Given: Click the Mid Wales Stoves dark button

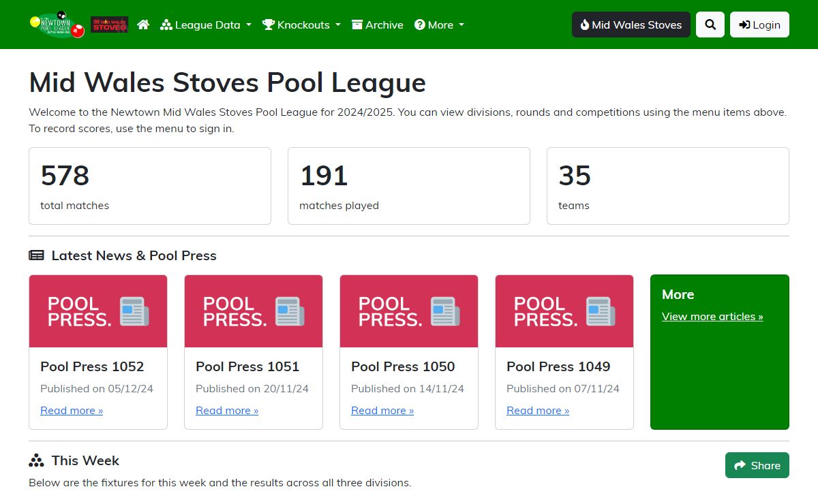Looking at the screenshot, I should (x=631, y=25).
